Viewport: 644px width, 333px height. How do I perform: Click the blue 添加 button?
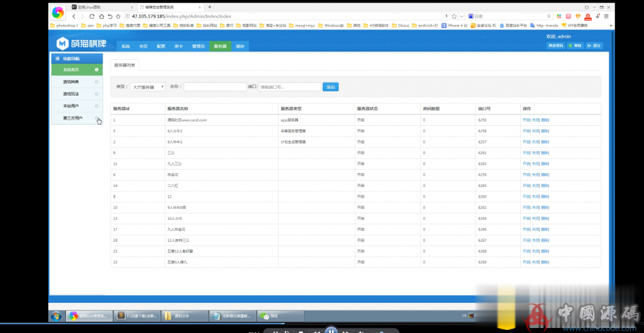pos(331,87)
